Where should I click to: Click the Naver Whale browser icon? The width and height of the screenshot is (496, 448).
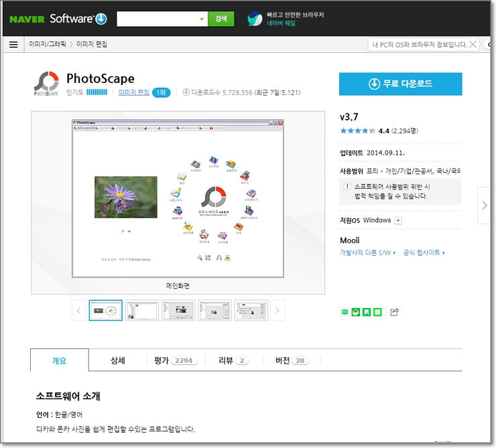pos(255,19)
